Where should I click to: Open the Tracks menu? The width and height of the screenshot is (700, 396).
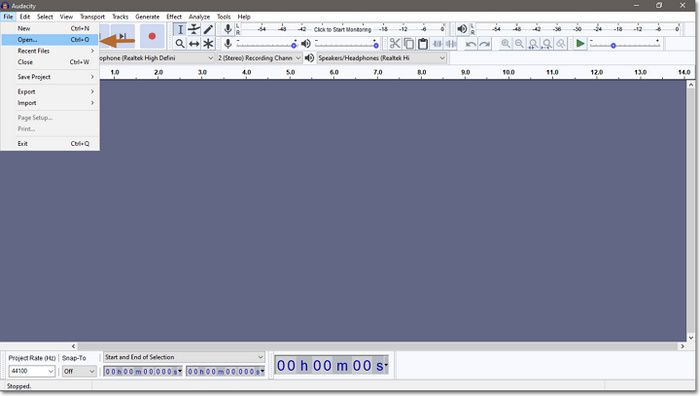[120, 17]
